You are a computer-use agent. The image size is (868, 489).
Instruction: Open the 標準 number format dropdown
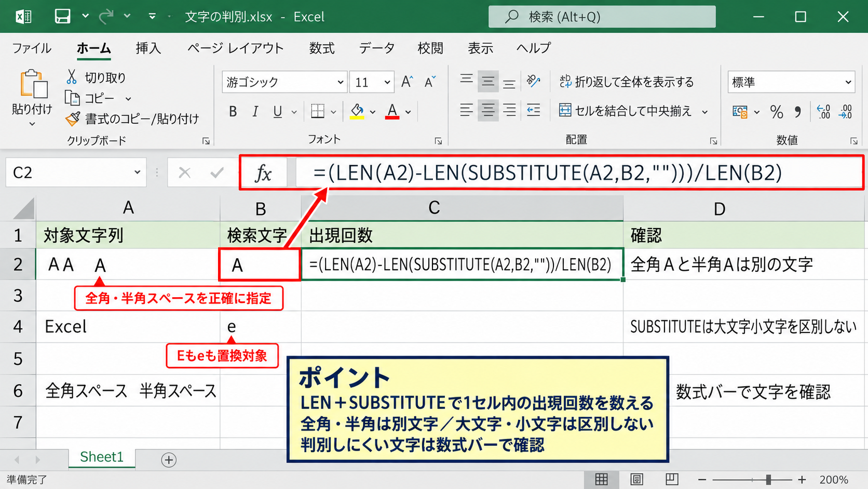click(848, 82)
